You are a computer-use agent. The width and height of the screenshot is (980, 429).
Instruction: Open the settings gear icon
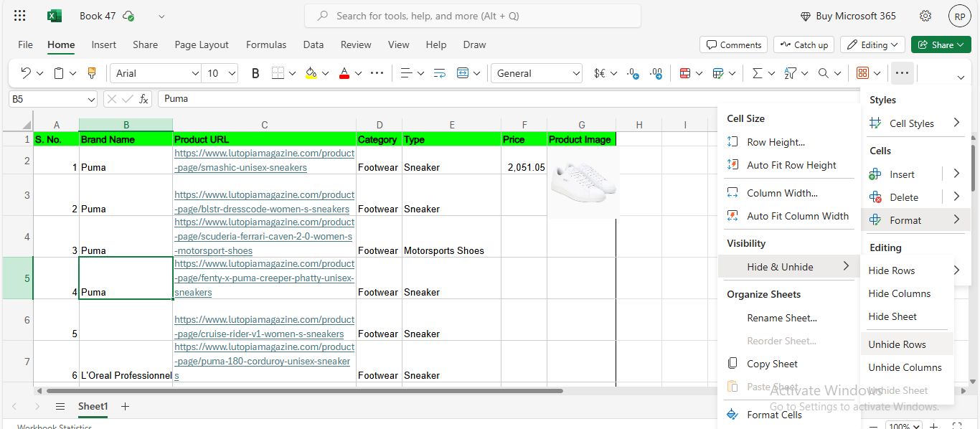pyautogui.click(x=925, y=16)
